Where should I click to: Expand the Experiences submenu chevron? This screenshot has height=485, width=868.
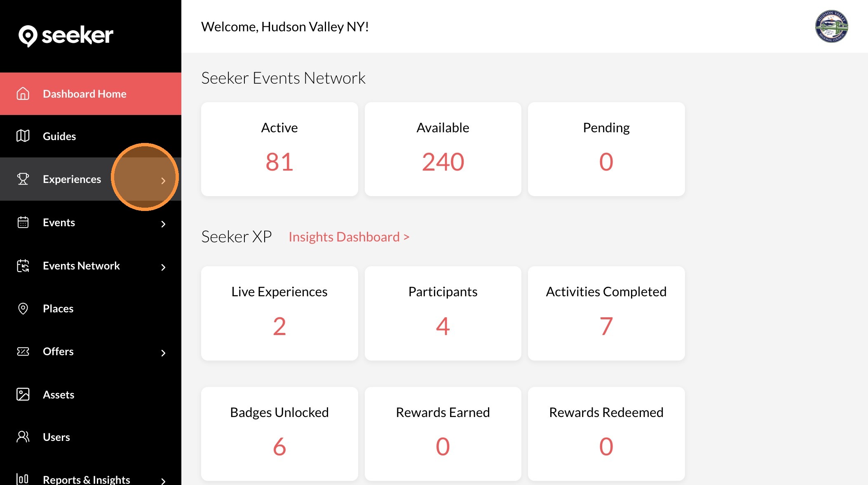point(163,180)
